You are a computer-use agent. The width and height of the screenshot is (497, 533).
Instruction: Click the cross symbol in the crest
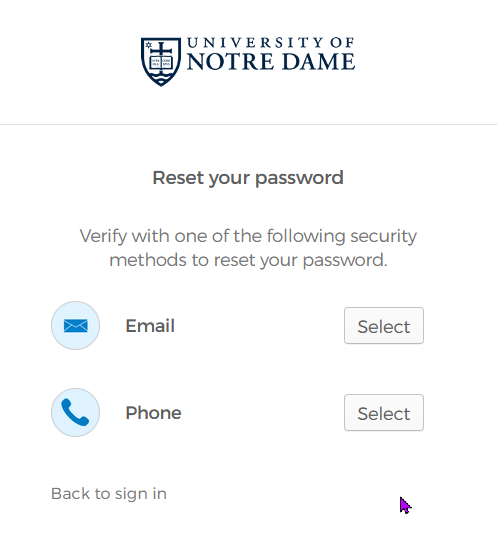tap(161, 50)
